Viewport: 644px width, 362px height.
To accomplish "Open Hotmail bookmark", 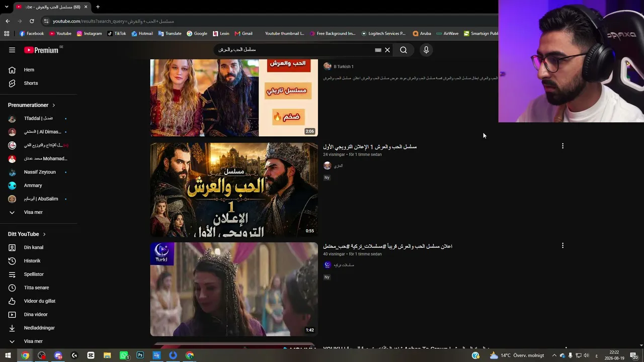I will pos(142,34).
